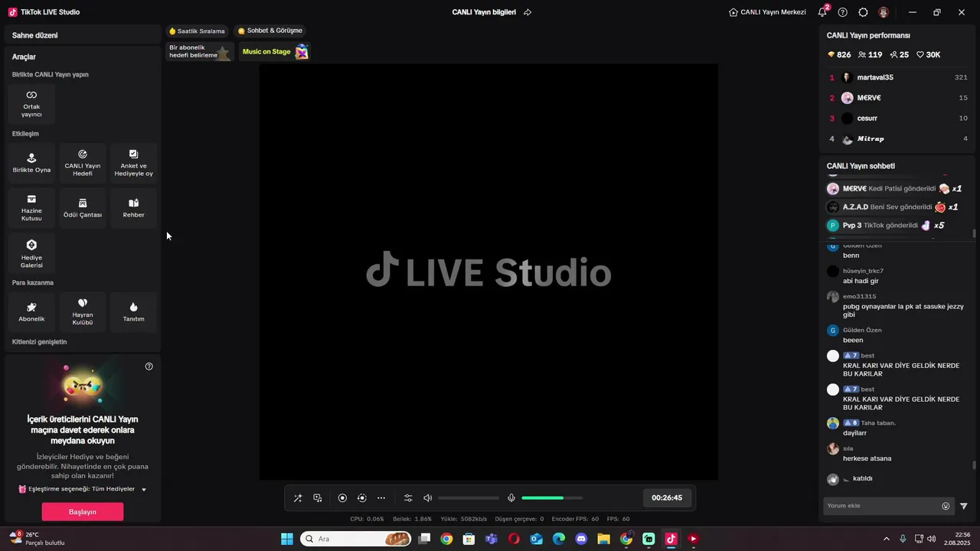Screen dimensions: 980x551
Task: Open the chat filter icon
Action: click(964, 506)
